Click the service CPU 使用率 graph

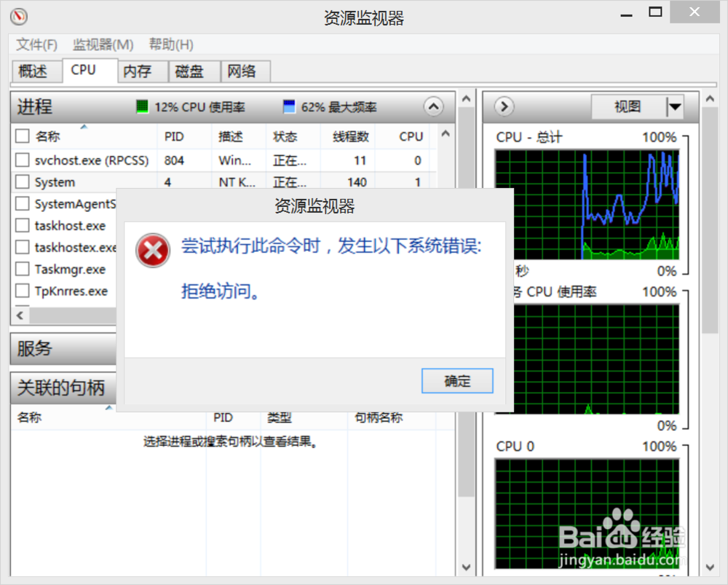coord(597,358)
